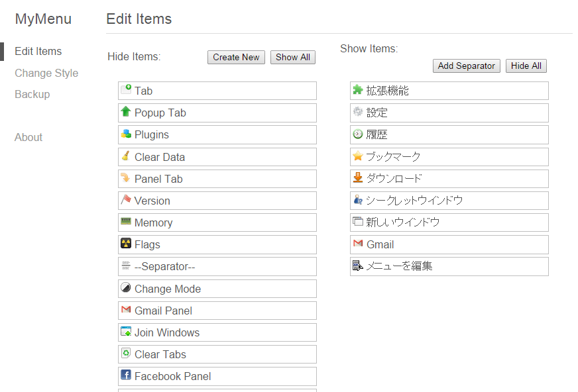This screenshot has height=392, width=578.
Task: Click the Change Mode half-circle icon
Action: tap(126, 287)
